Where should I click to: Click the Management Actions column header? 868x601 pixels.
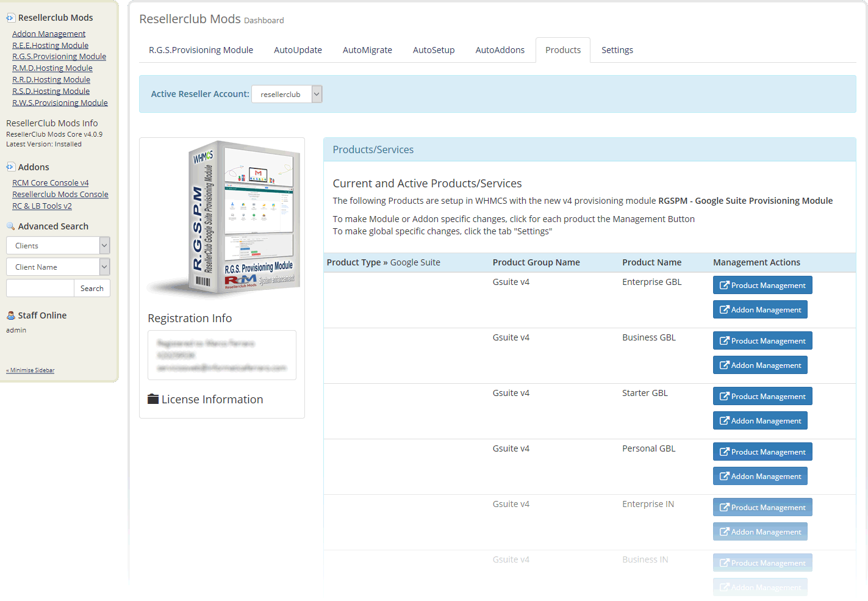pos(756,262)
